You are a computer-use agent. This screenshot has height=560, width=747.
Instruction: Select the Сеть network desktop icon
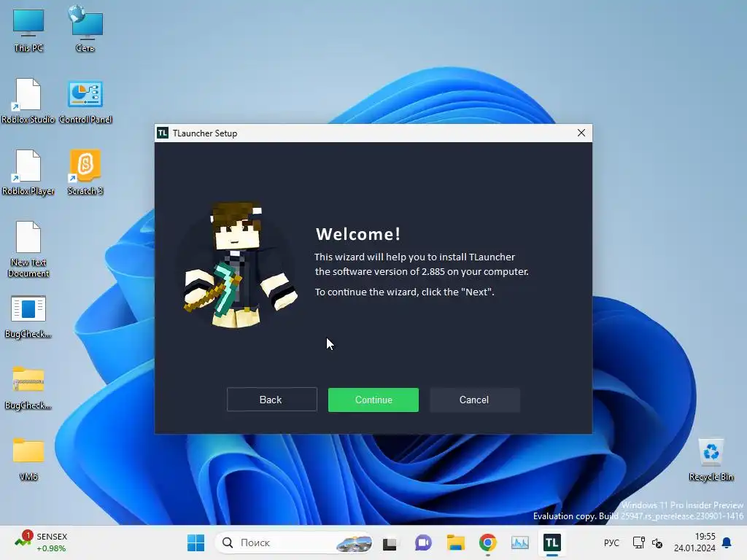85,29
